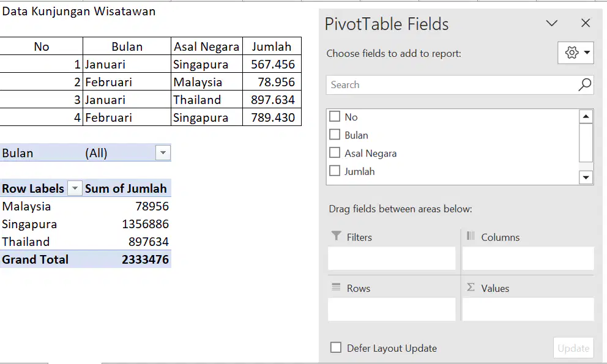Screen dimensions: 607x364
Task: Select the pivot value 1356886
Action: [x=127, y=224]
